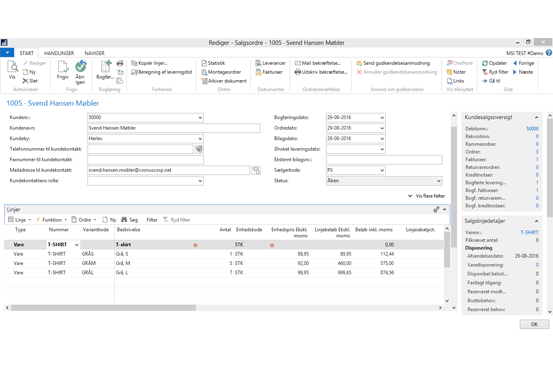Release the order with Frigiv
Screen dimensions: 553x369
click(63, 70)
